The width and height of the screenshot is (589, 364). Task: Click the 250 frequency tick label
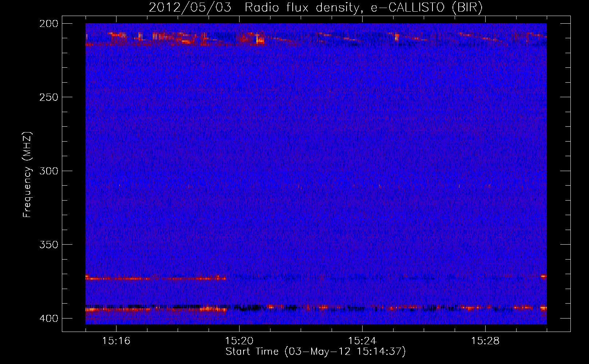49,97
